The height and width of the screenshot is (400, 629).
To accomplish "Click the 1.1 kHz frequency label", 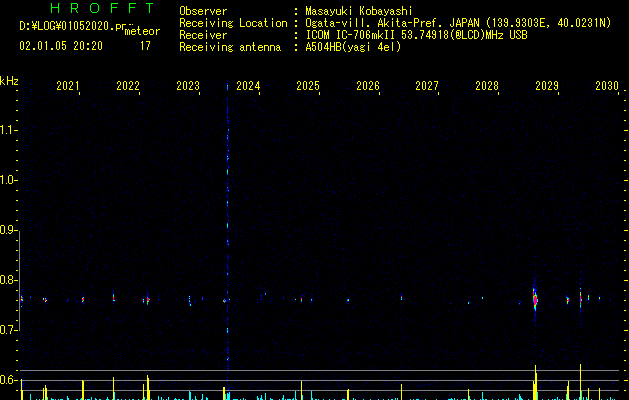I will click(8, 130).
